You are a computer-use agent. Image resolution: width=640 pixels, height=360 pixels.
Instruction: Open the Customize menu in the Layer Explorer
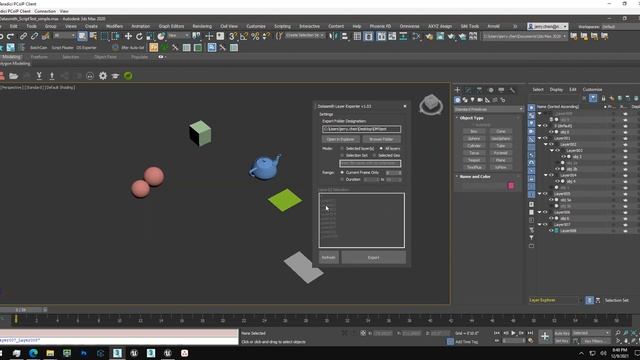coord(592,89)
